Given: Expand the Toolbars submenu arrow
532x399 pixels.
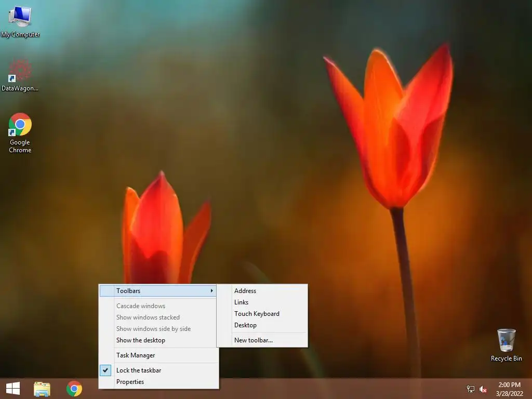Looking at the screenshot, I should 211,291.
